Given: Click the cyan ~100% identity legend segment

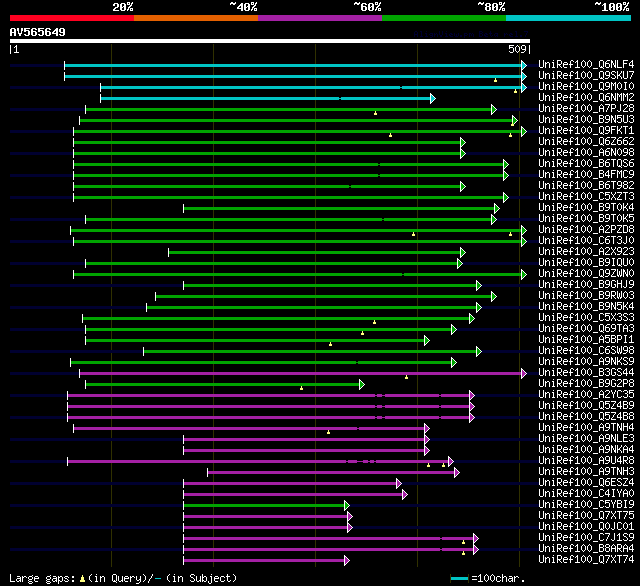Looking at the screenshot, I should coord(569,18).
